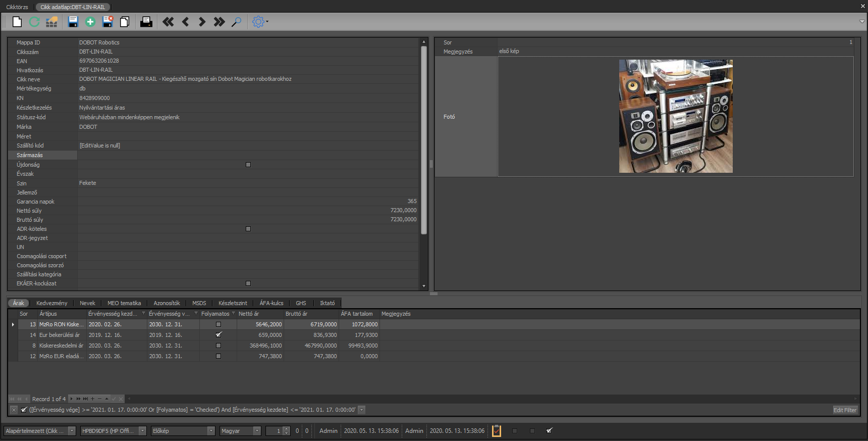Viewport: 868px width, 441px height.
Task: Click the save icon with red X
Action: click(x=107, y=22)
